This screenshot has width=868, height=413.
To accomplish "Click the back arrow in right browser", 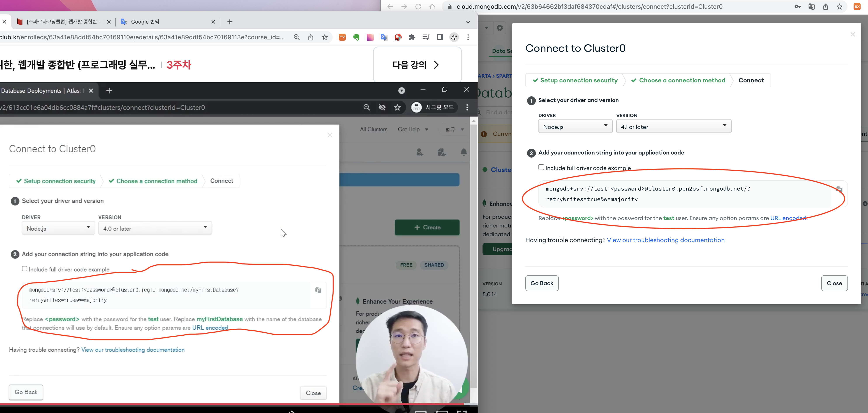I will click(x=390, y=6).
